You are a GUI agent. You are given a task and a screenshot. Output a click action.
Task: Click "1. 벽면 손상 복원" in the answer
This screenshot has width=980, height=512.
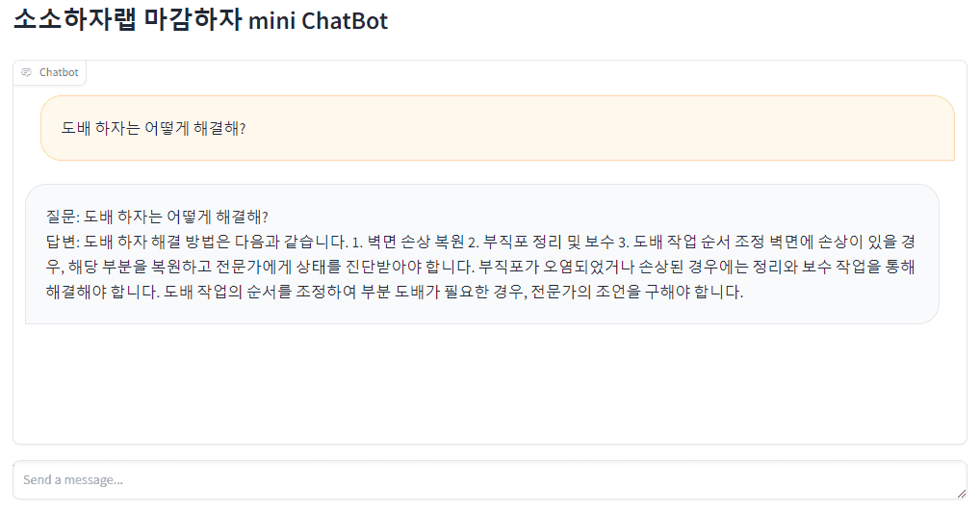click(409, 242)
